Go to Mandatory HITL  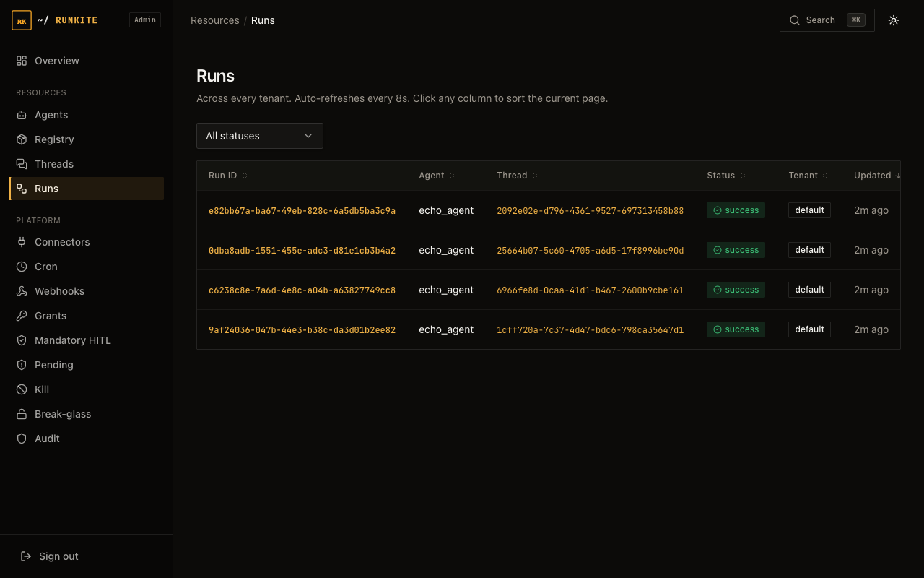(x=87, y=340)
